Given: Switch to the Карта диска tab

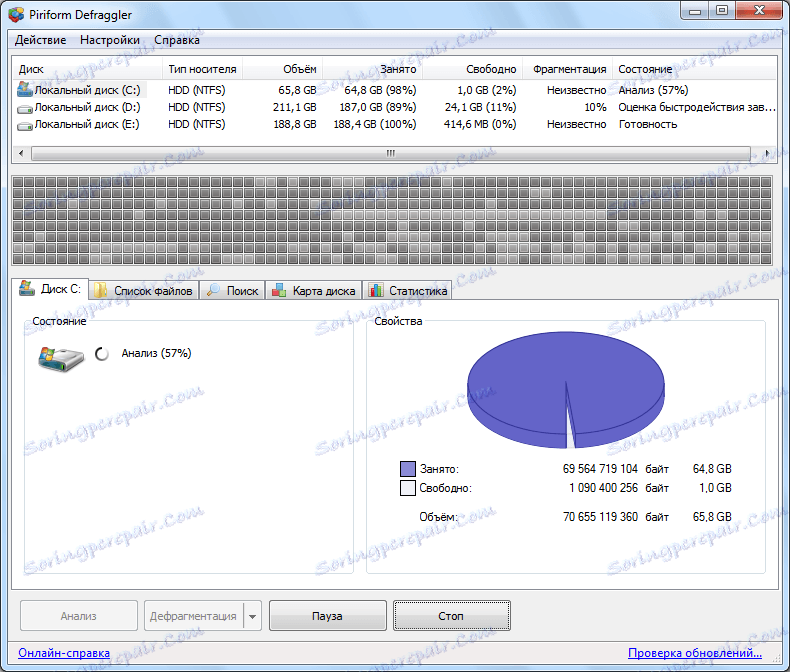Looking at the screenshot, I should (x=314, y=291).
